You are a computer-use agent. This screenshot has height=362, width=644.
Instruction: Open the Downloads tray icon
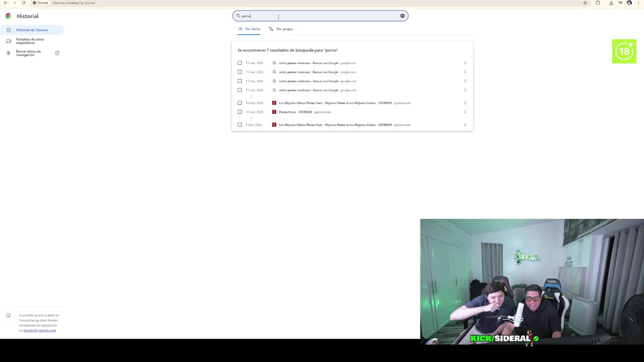(611, 3)
